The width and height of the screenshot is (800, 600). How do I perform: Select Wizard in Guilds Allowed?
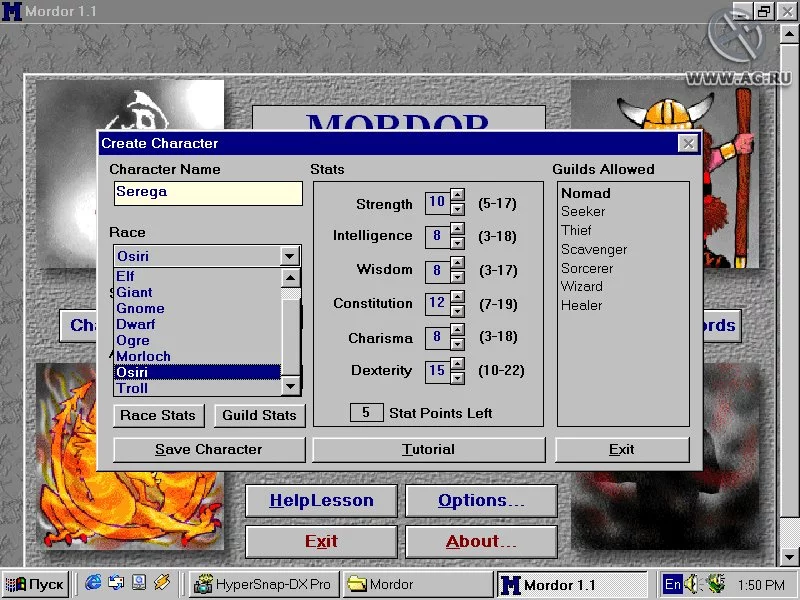coord(582,286)
